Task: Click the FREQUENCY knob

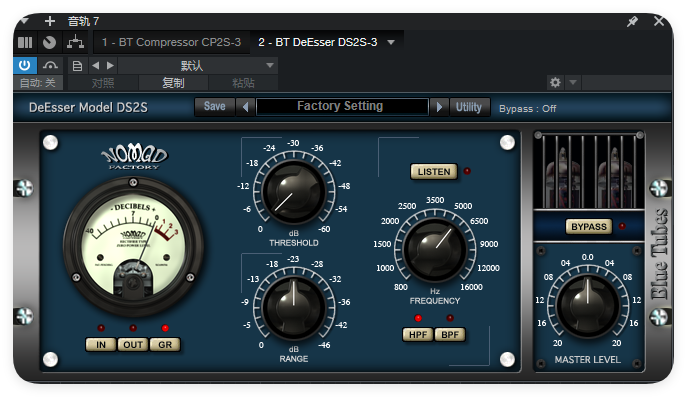Action: pos(435,250)
